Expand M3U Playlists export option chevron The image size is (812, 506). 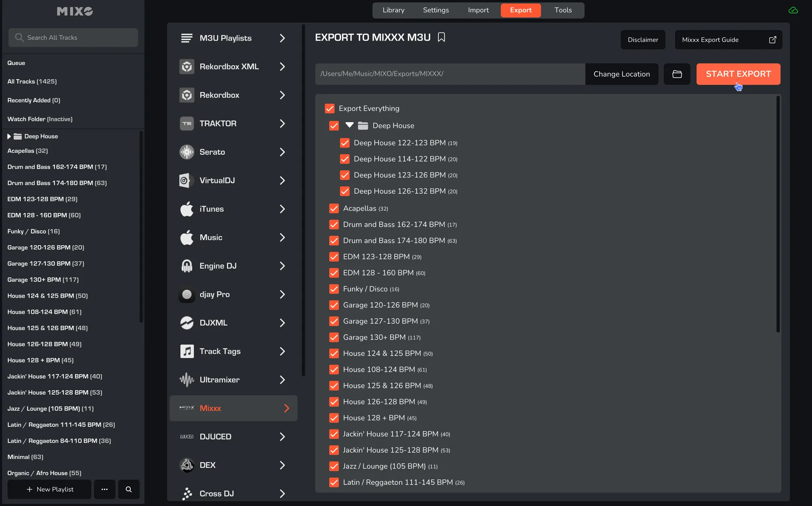pyautogui.click(x=283, y=38)
